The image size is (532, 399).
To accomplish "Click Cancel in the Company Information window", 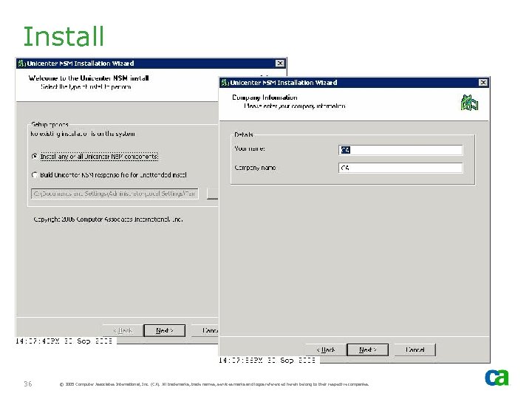I will pyautogui.click(x=415, y=349).
